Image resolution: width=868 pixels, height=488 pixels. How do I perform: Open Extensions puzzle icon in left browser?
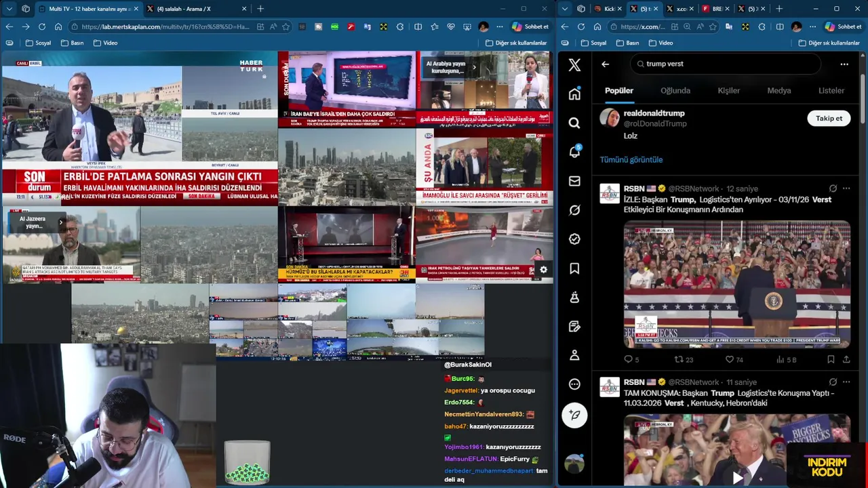(x=400, y=26)
